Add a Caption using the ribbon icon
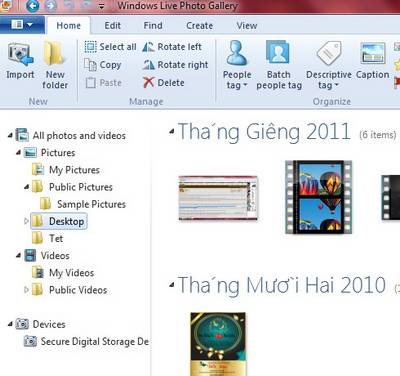 (373, 61)
